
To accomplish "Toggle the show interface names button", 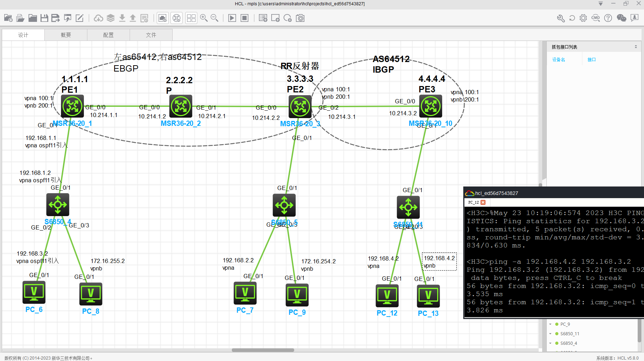I will [x=162, y=18].
